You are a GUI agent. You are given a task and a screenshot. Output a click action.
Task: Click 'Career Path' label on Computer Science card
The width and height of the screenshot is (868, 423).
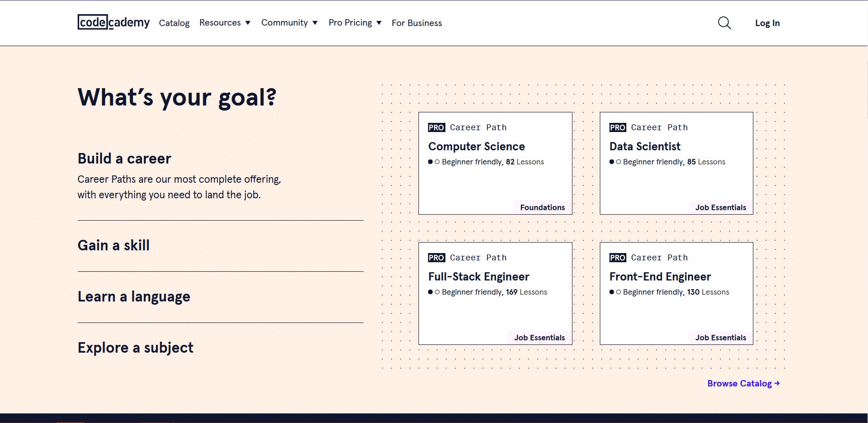click(x=478, y=127)
